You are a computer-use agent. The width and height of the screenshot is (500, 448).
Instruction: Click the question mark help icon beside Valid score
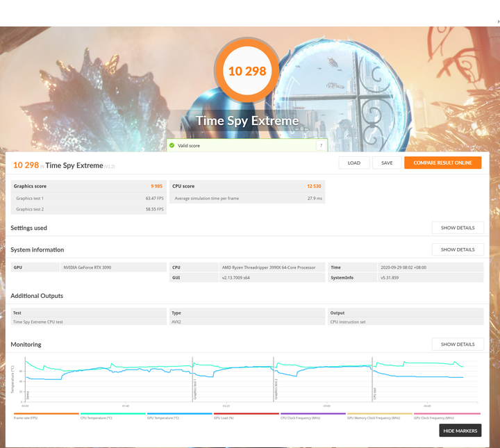pyautogui.click(x=321, y=145)
